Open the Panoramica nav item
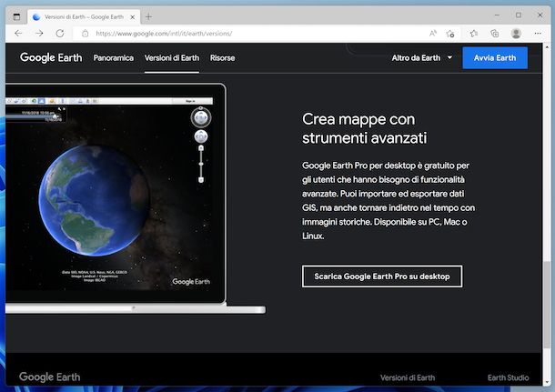This screenshot has height=392, width=555. [114, 57]
